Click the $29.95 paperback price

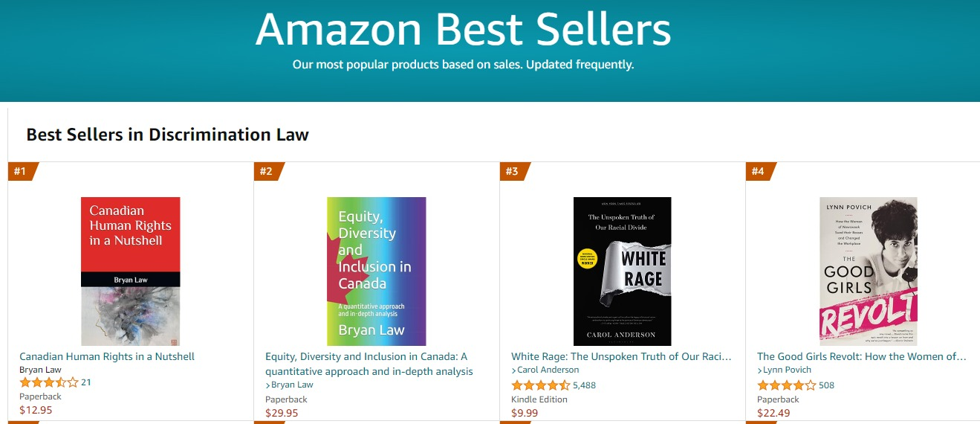[x=282, y=413]
